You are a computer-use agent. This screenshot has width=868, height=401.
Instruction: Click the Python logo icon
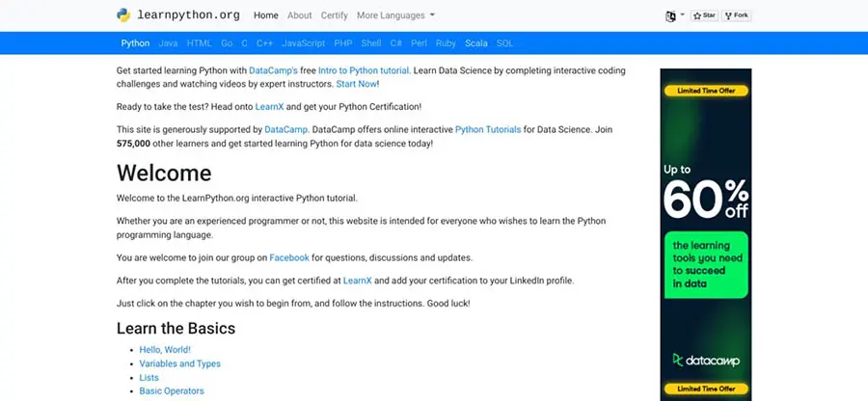pyautogui.click(x=123, y=15)
